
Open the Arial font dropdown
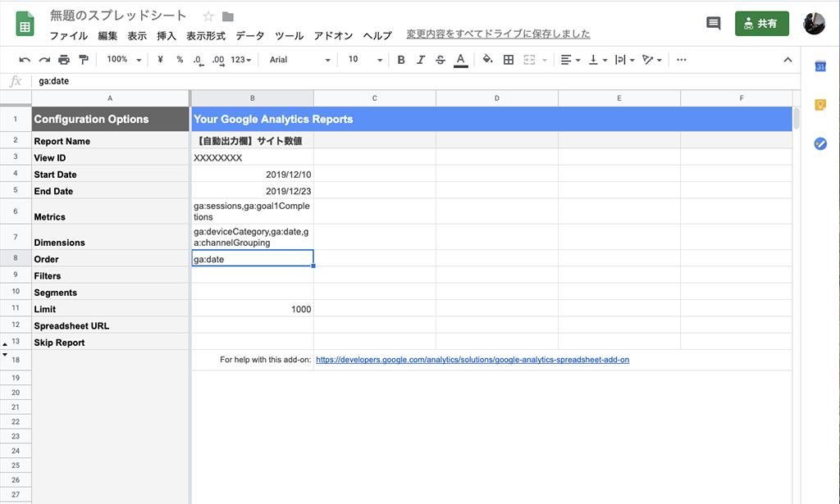coord(299,60)
